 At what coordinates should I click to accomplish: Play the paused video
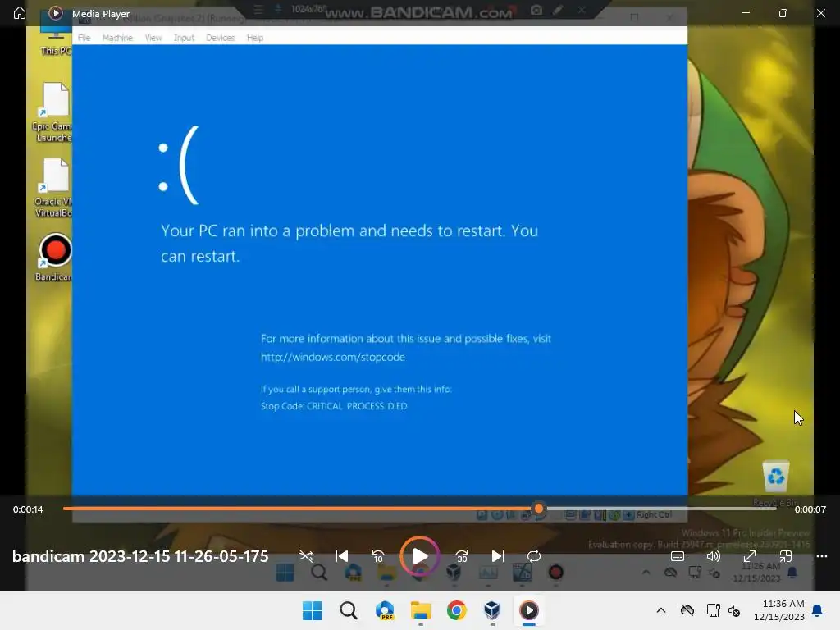point(420,556)
